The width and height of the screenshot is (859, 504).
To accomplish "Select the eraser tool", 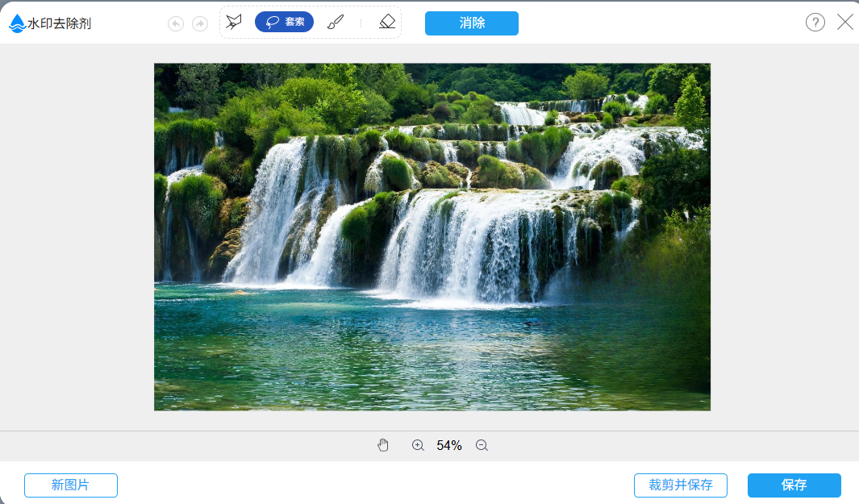I will coord(387,22).
